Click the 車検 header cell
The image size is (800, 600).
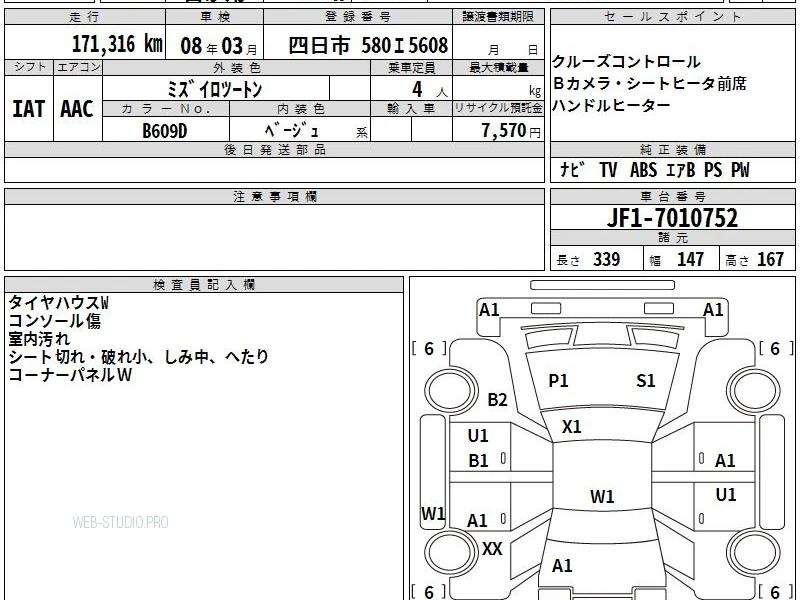[215, 17]
